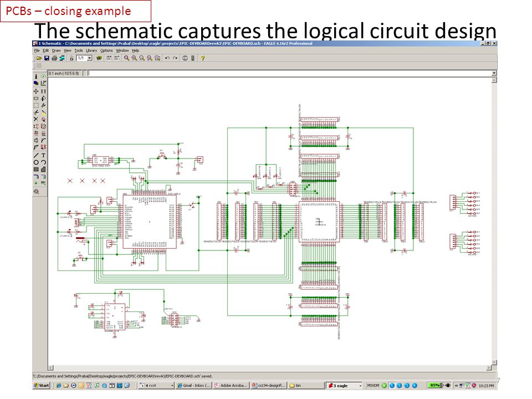Select the Delete X tool
The width and height of the screenshot is (532, 399).
[x=36, y=120]
